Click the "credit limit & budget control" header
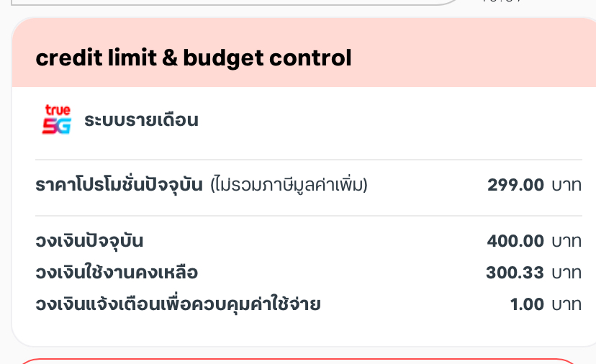The image size is (596, 364). tap(194, 58)
